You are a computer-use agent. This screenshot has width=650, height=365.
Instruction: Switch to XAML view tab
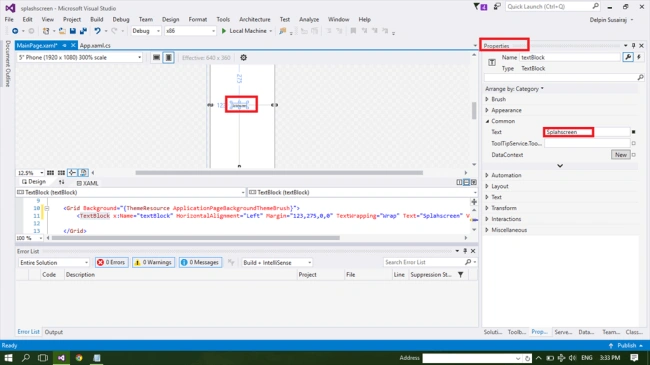click(x=87, y=183)
